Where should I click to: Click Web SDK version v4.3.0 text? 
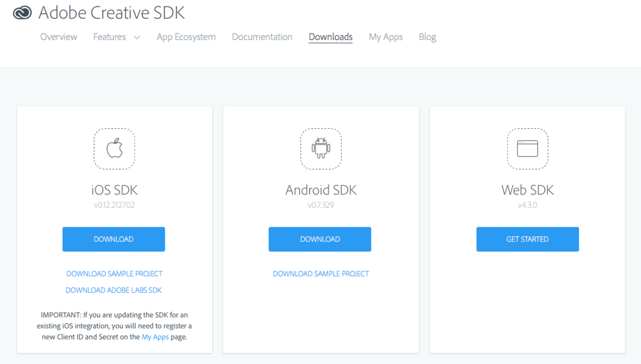point(527,205)
